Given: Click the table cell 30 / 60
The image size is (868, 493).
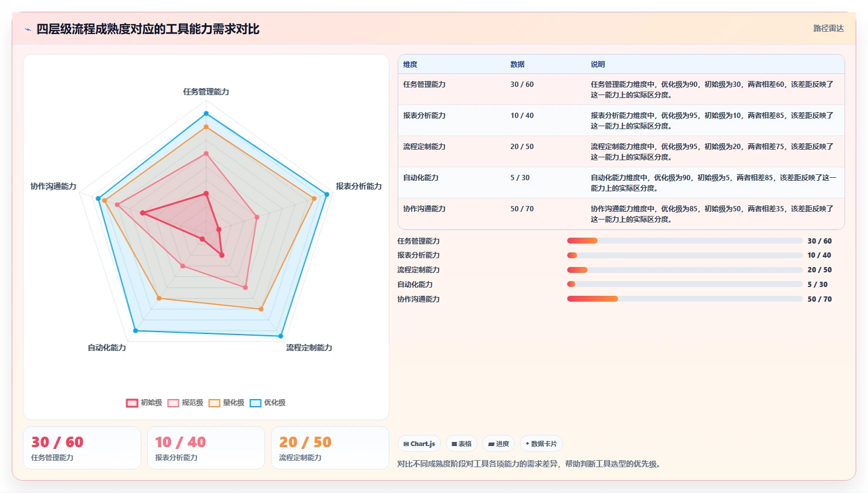Looking at the screenshot, I should (522, 85).
